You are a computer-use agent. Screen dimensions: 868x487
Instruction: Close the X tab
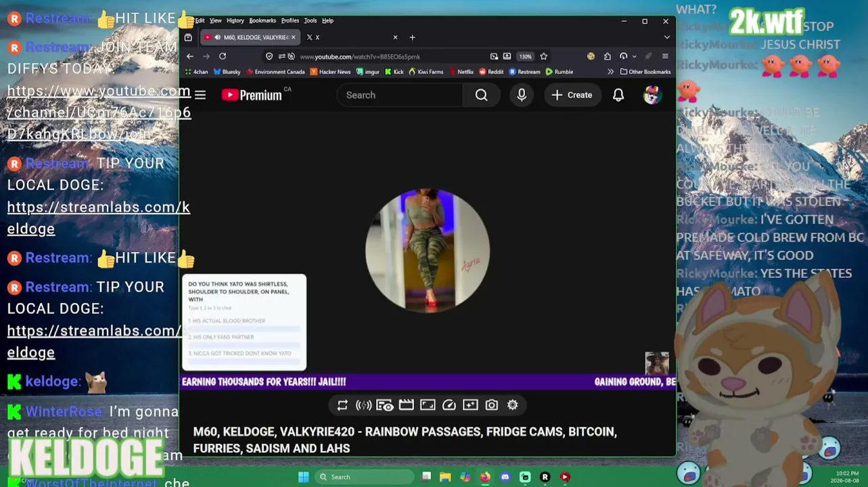(395, 37)
